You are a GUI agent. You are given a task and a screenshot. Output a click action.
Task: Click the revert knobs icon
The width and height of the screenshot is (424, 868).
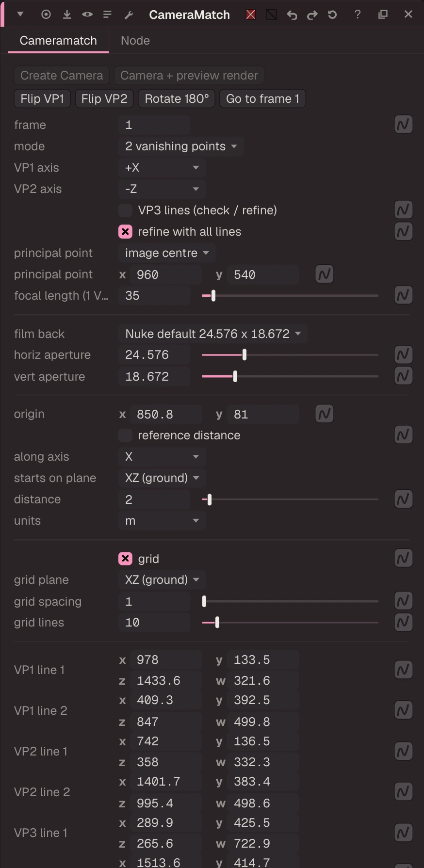(332, 15)
